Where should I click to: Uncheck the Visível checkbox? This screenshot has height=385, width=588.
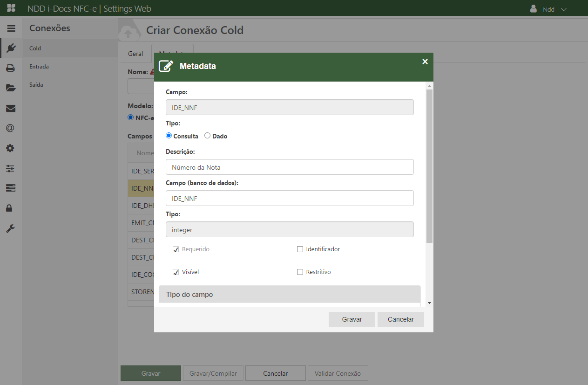pos(176,272)
